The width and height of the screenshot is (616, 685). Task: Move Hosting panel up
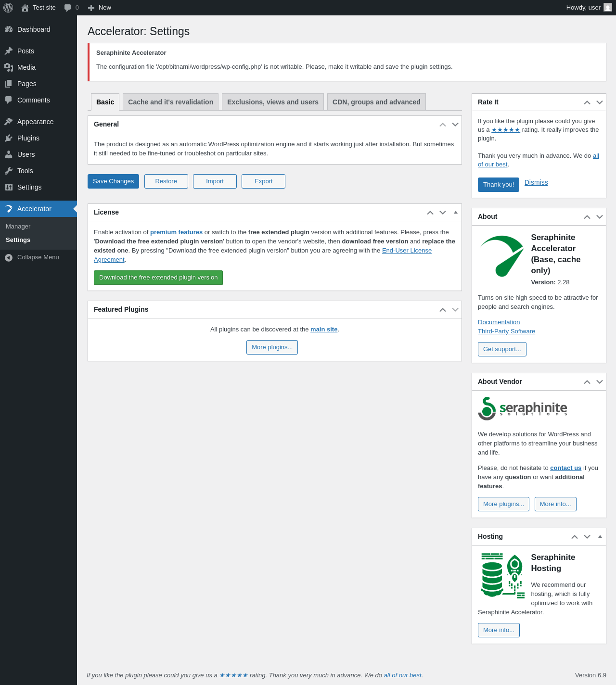(x=575, y=537)
